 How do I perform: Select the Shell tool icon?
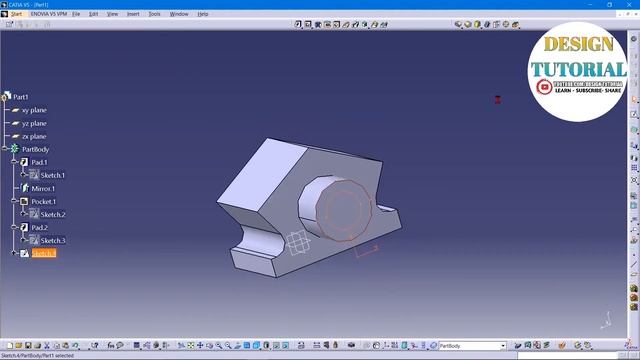[487, 24]
